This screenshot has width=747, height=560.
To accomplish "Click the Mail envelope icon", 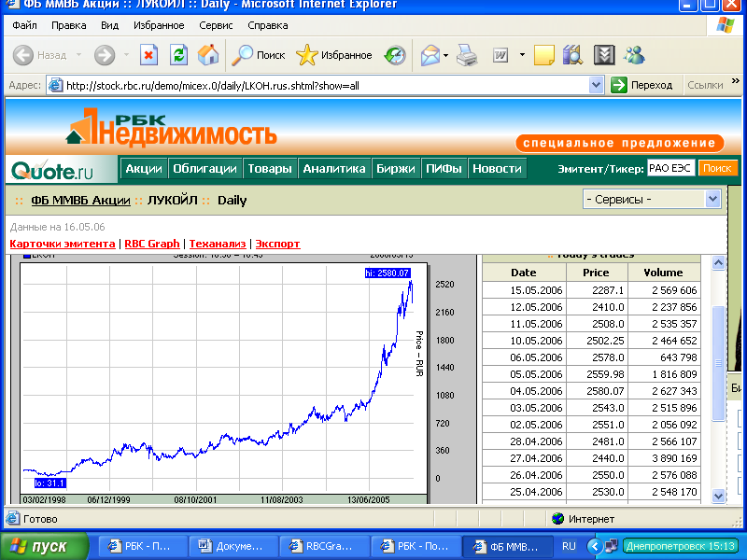I will pos(430,55).
